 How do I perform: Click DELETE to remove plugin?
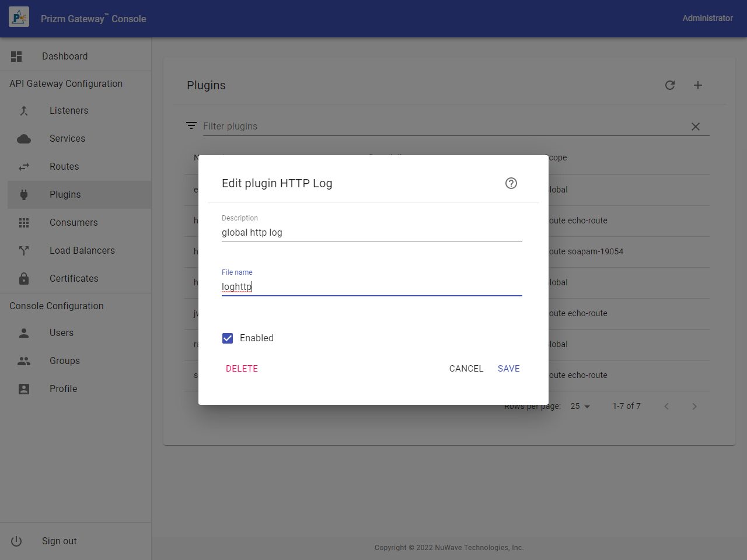[242, 369]
